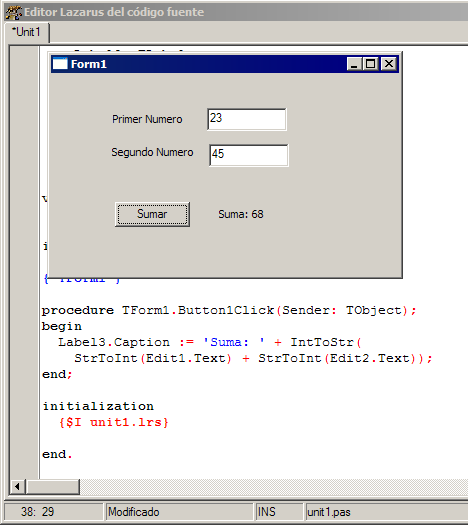Click the Segundo Numero label
468x525 pixels.
click(152, 152)
